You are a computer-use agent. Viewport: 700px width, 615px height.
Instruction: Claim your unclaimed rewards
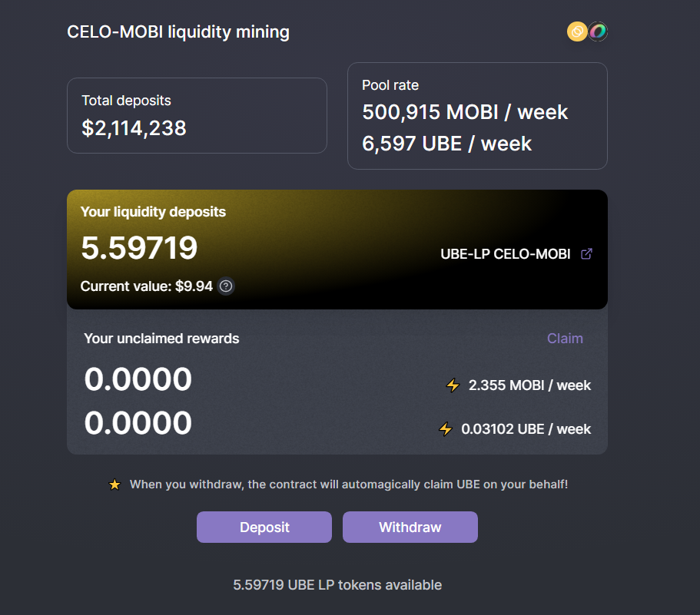click(565, 339)
